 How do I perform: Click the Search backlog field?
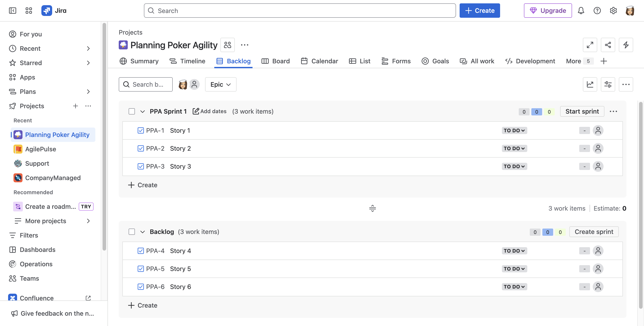[145, 84]
